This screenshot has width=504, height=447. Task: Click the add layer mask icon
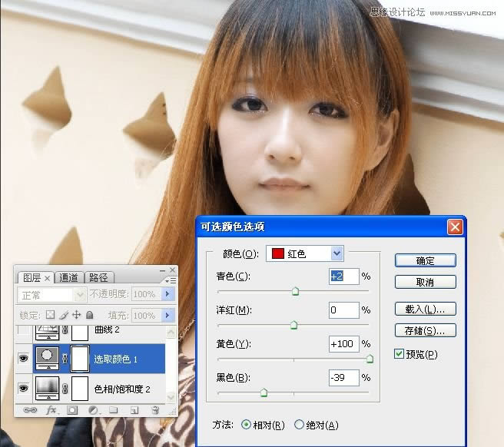tap(72, 411)
